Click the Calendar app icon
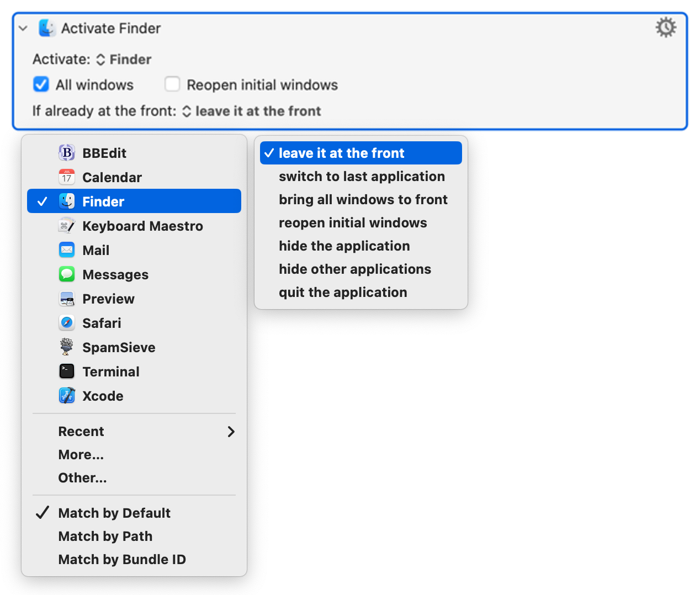Viewport: 700px width, 595px height. 66,177
